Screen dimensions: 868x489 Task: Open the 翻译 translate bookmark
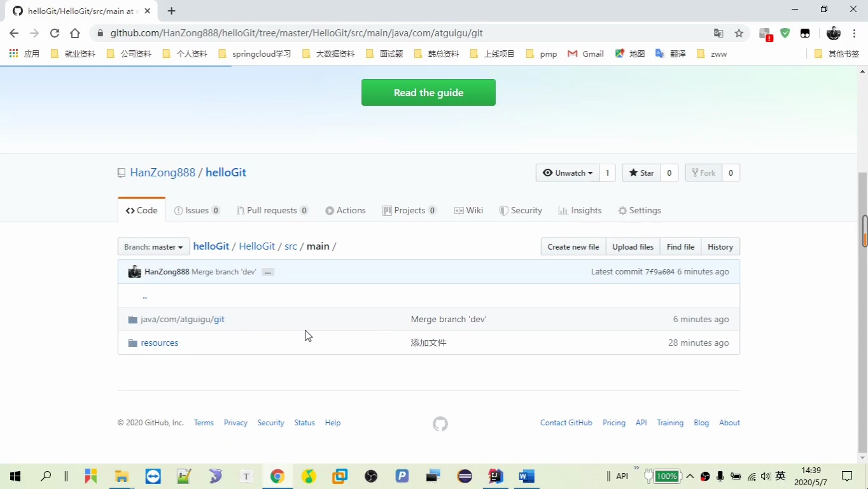tap(671, 54)
